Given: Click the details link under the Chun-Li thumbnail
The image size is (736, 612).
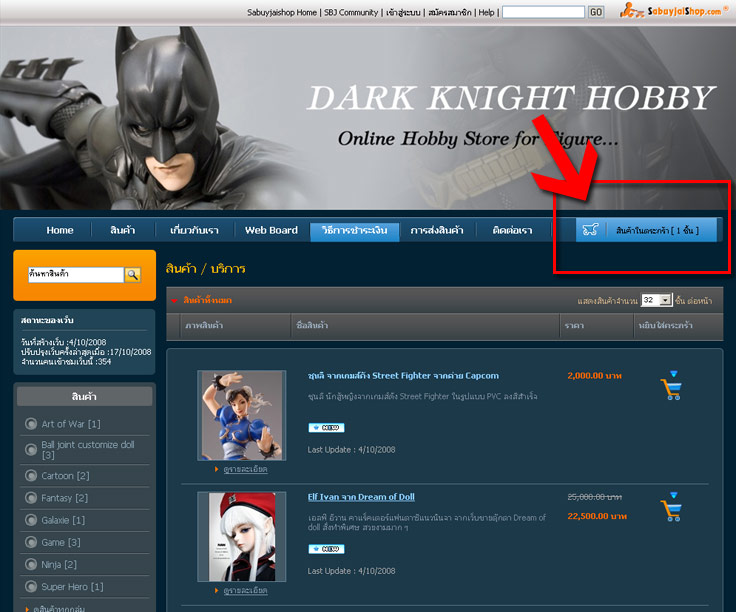Looking at the screenshot, I should coord(245,469).
